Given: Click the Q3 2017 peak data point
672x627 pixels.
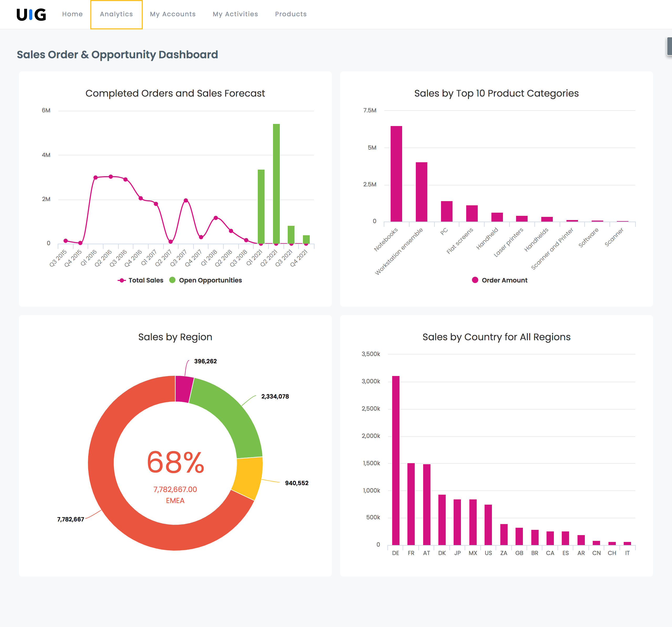Looking at the screenshot, I should (186, 201).
